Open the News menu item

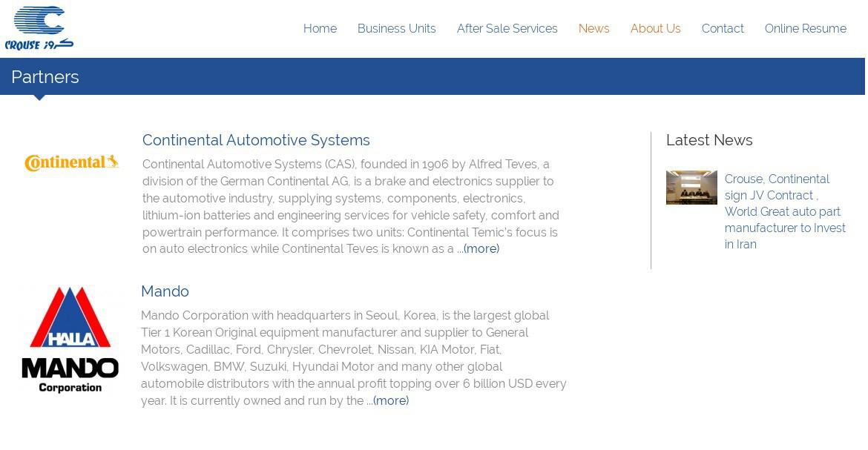point(594,29)
